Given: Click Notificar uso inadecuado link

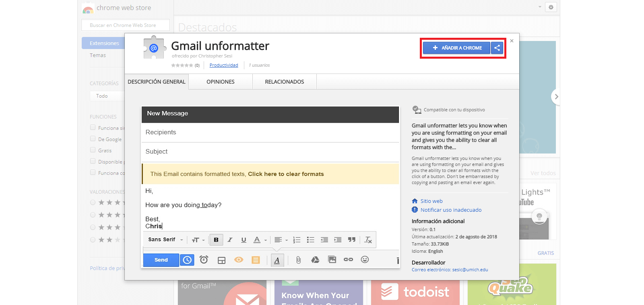Looking at the screenshot, I should pos(451,210).
